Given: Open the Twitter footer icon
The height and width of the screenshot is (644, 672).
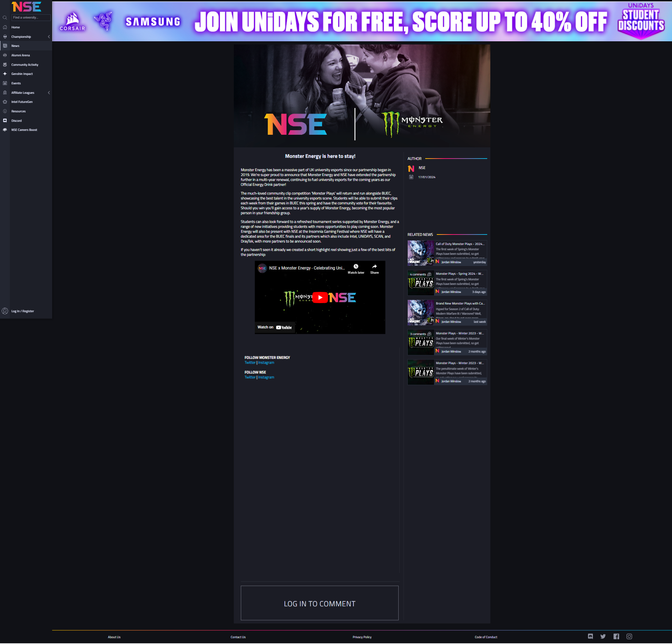Looking at the screenshot, I should [603, 636].
